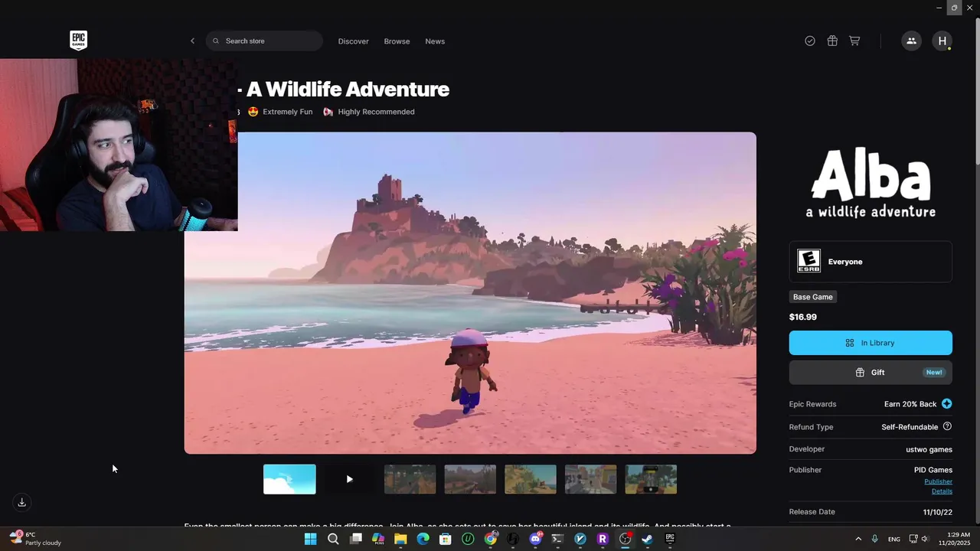
Task: Click the In Library button
Action: [x=871, y=343]
